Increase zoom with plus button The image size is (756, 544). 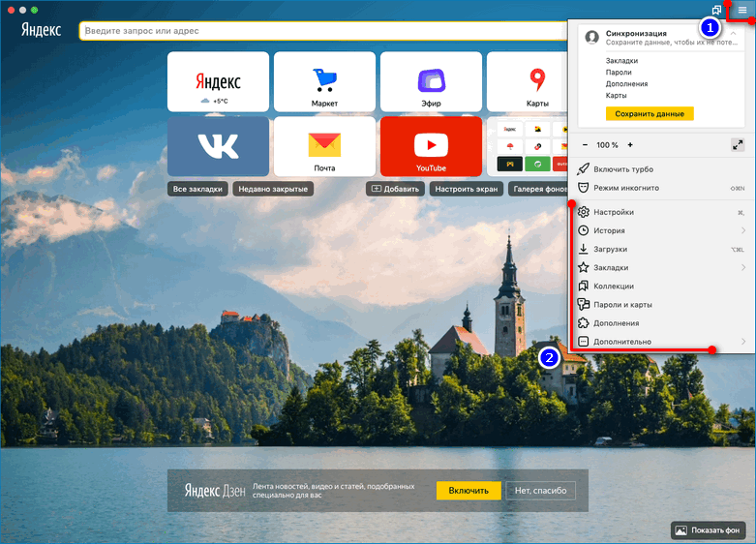(630, 144)
